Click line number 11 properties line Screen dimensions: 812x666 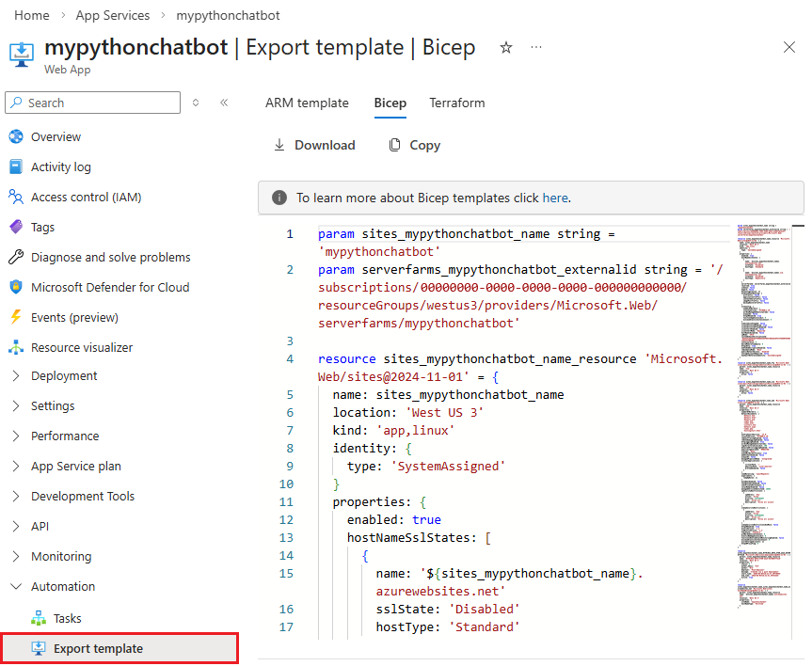click(x=286, y=501)
